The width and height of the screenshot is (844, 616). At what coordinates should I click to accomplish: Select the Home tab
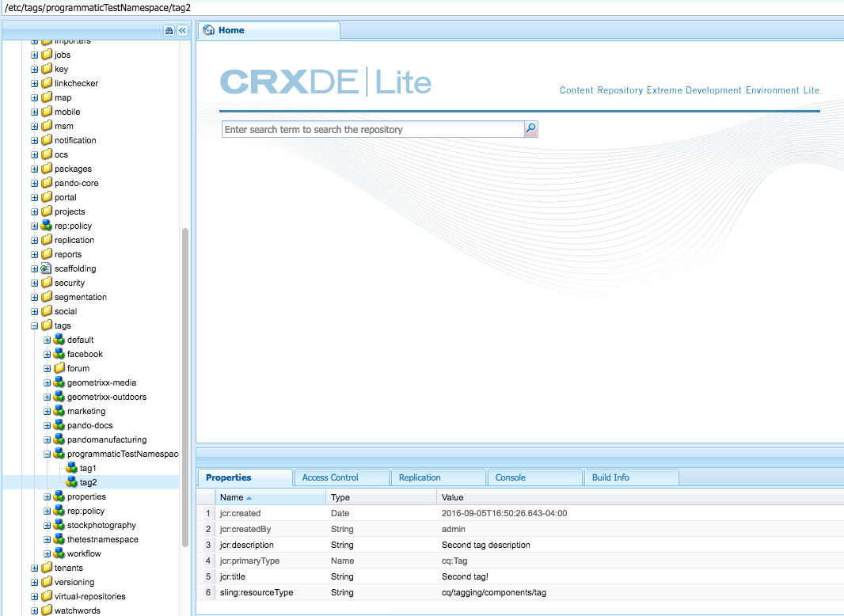click(x=268, y=30)
